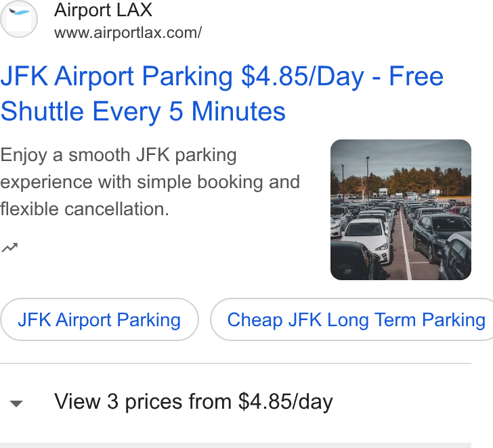The height and width of the screenshot is (448, 493).
Task: Select Cheap JFK Long Term Parking chip
Action: coord(351,319)
